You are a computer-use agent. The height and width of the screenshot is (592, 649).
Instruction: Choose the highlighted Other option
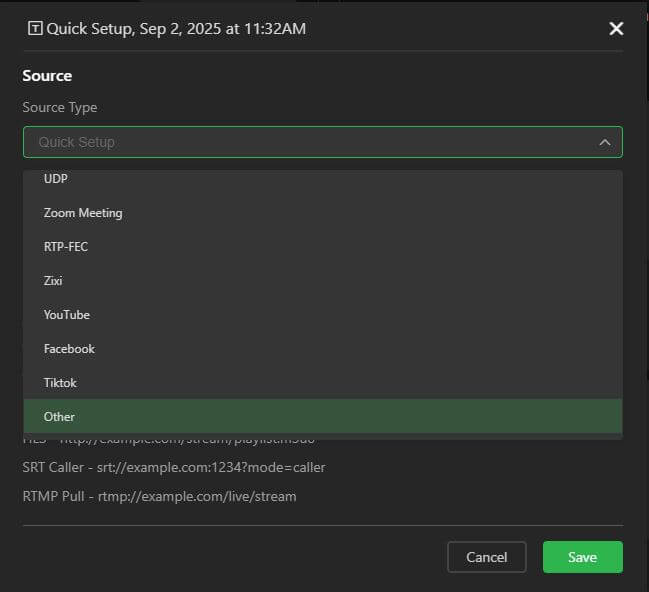tap(59, 417)
